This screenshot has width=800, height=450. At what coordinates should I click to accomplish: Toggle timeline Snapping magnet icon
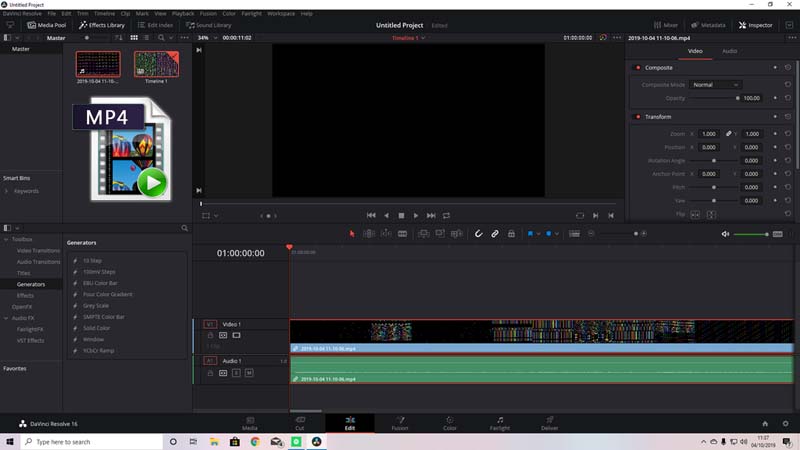tap(478, 234)
